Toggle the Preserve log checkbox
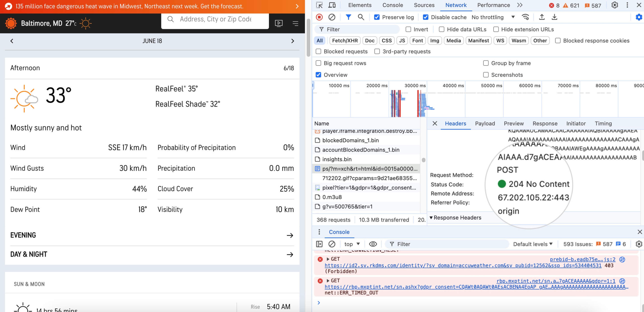 (376, 17)
